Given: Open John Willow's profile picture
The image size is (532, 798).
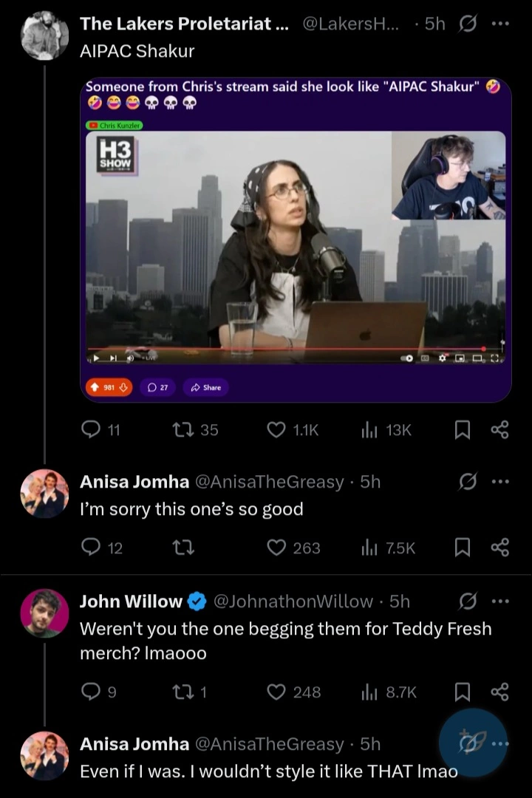Looking at the screenshot, I should coord(44,613).
